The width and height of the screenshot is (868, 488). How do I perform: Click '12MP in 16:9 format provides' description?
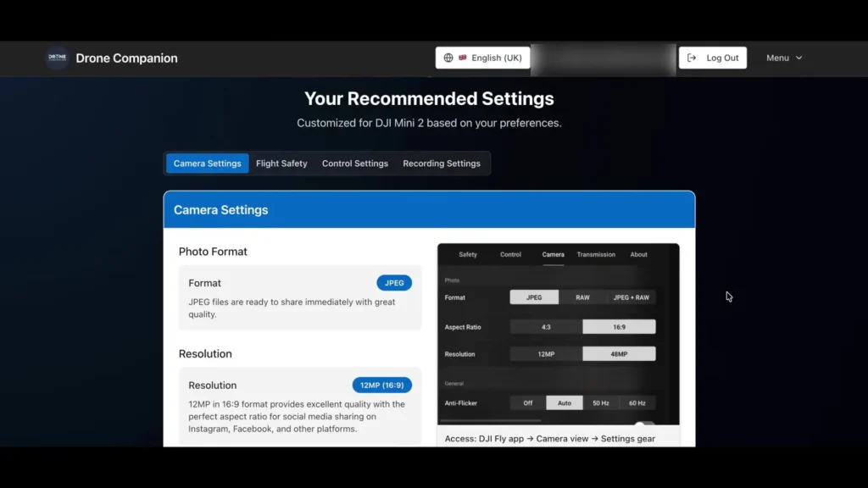[x=297, y=417]
